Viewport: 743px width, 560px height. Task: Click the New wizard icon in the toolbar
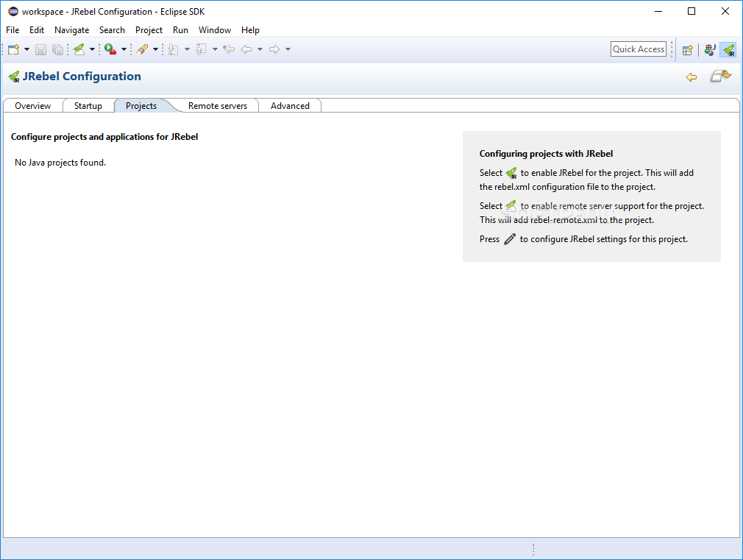click(14, 49)
